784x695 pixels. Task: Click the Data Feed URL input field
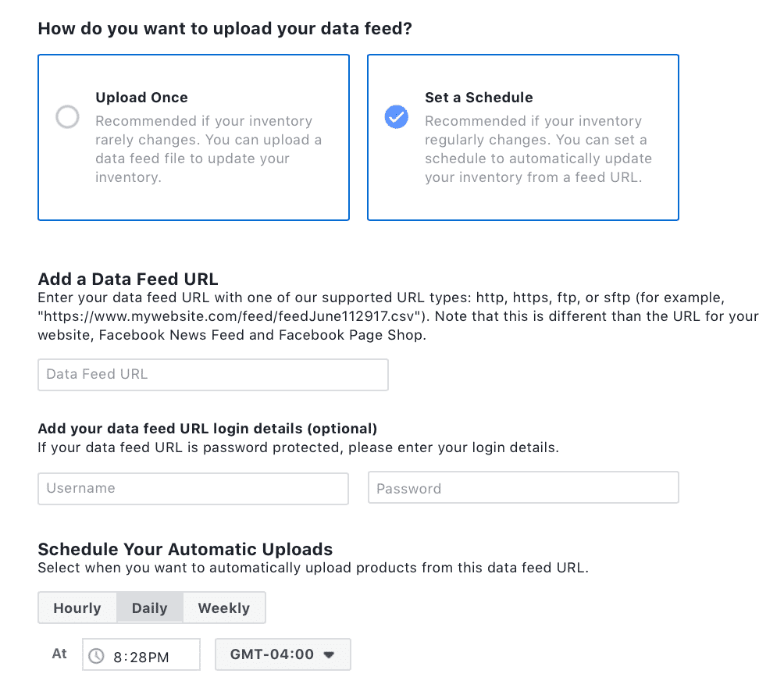[213, 375]
